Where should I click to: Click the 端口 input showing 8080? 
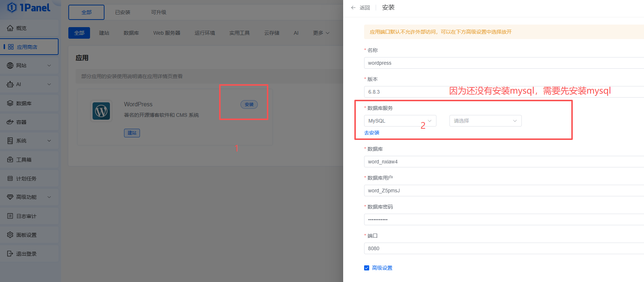pyautogui.click(x=504, y=248)
